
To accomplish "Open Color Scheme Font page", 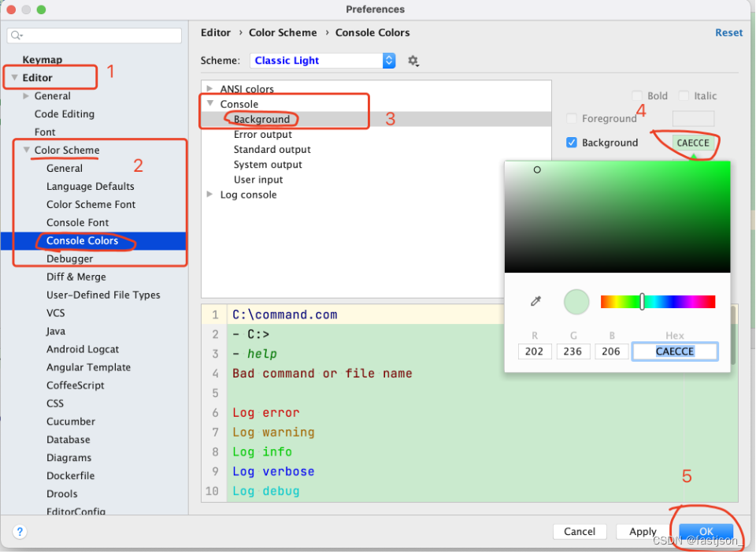I will [x=91, y=204].
